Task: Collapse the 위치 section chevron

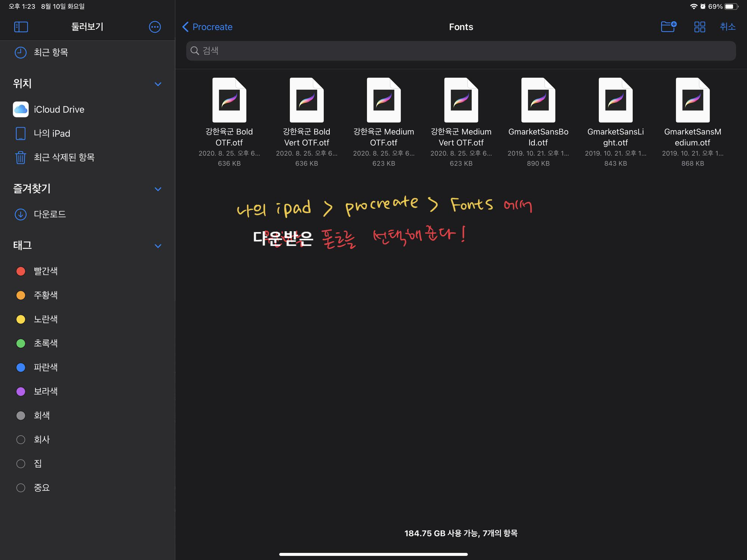Action: pos(158,84)
